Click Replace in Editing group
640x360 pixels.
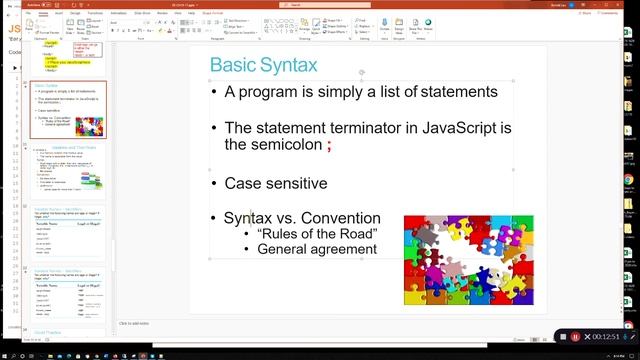pyautogui.click(x=363, y=26)
